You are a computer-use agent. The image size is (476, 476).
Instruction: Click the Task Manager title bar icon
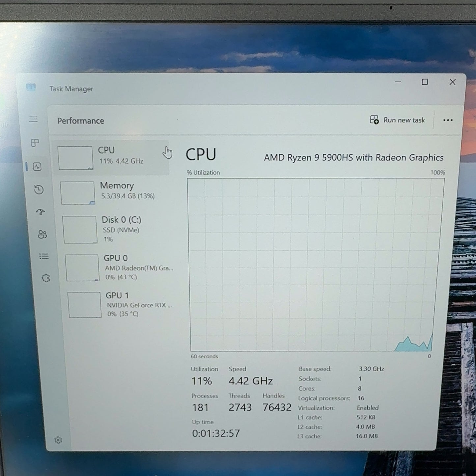tap(31, 87)
